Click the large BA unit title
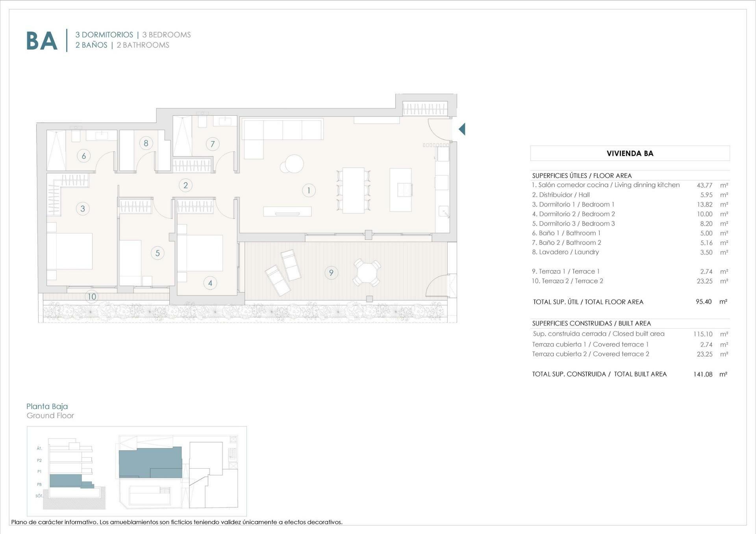 [42, 41]
